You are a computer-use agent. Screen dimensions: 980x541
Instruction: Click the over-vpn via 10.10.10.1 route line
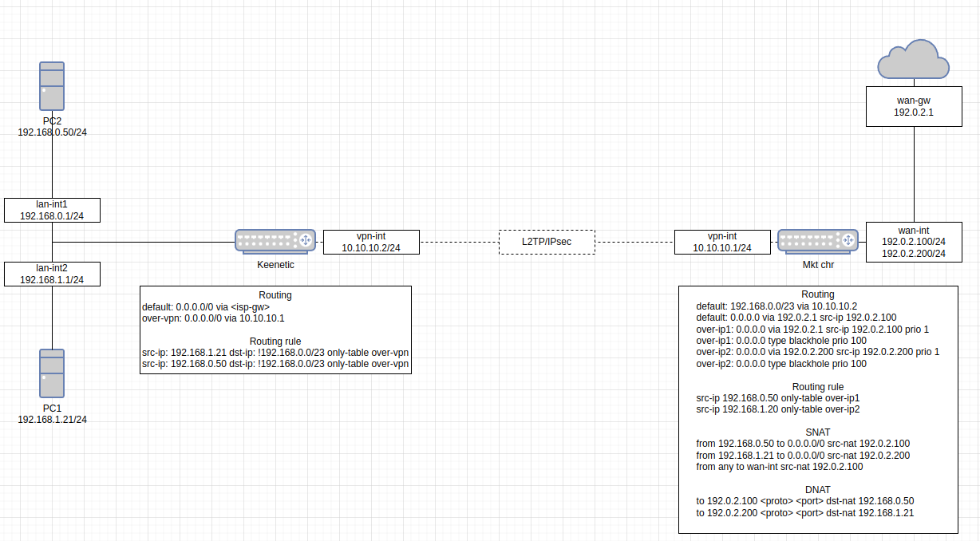213,318
